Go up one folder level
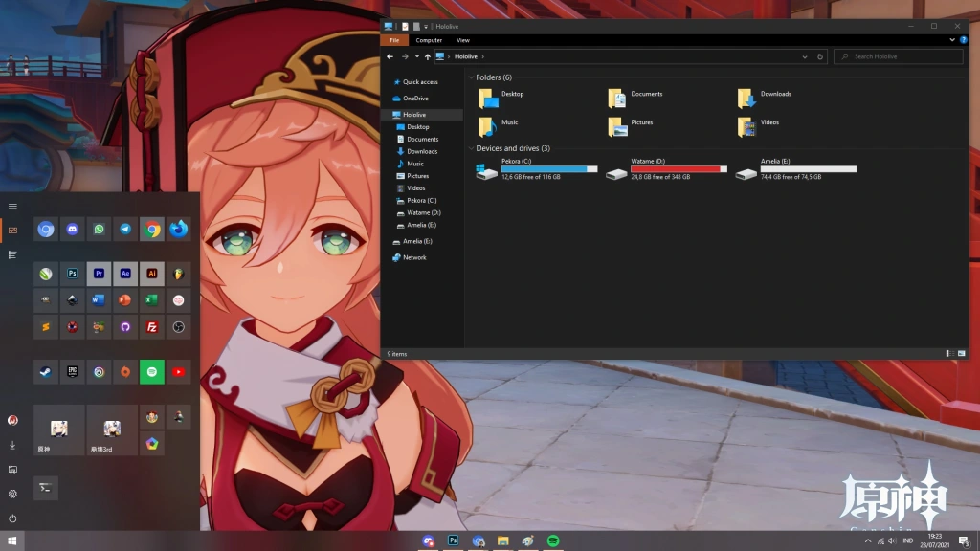Viewport: 980px width, 551px height. tap(428, 56)
